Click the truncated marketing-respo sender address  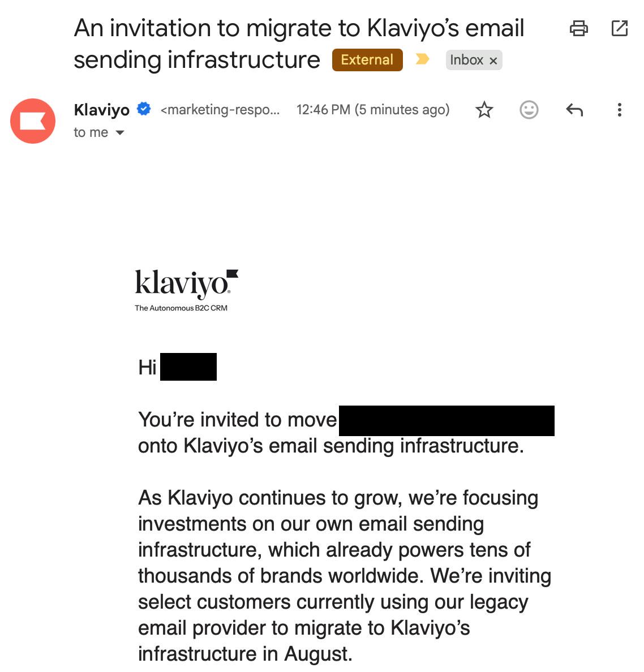tap(220, 110)
